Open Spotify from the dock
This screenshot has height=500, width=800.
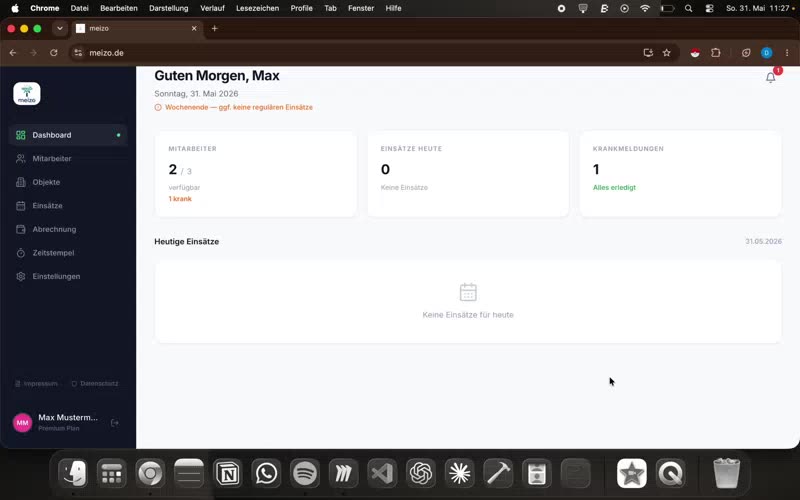coord(305,473)
